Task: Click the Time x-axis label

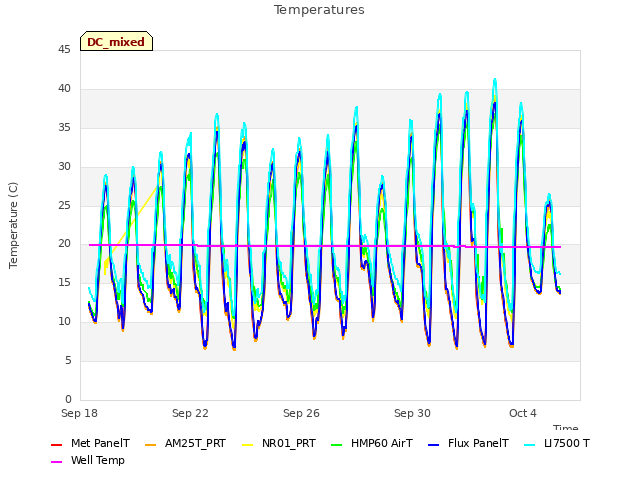Action: coord(566,427)
